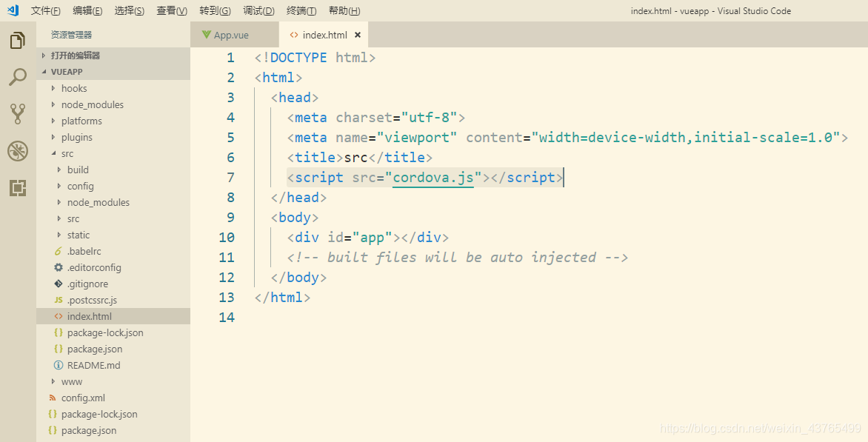Open .gitignore file in explorer
The width and height of the screenshot is (868, 442).
click(x=113, y=284)
